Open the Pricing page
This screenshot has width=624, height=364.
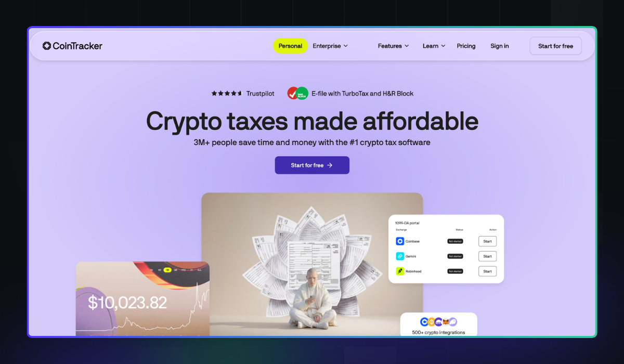pos(466,46)
